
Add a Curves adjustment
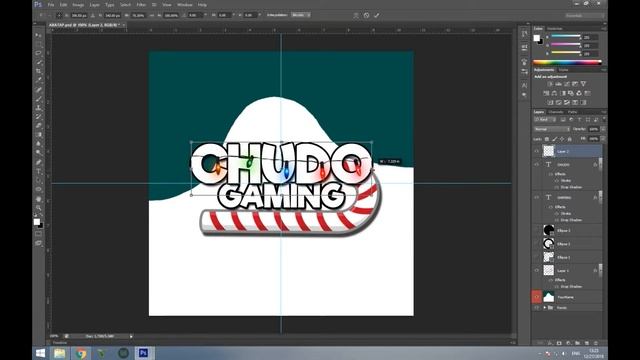pyautogui.click(x=567, y=84)
